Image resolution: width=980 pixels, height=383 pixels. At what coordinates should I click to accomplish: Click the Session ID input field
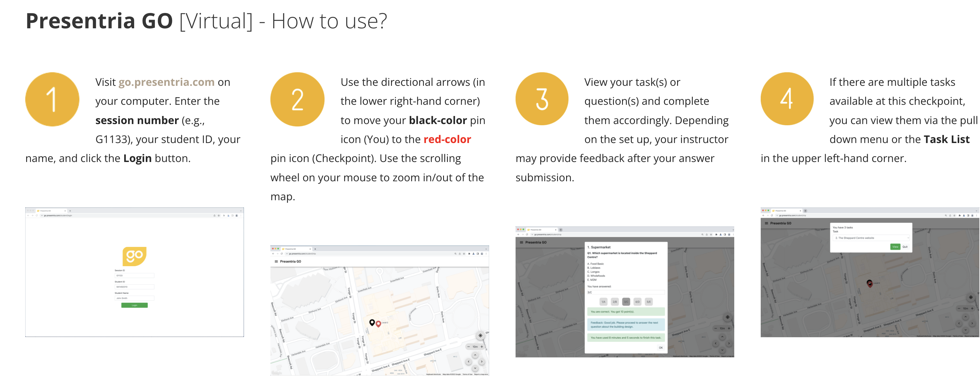[134, 276]
